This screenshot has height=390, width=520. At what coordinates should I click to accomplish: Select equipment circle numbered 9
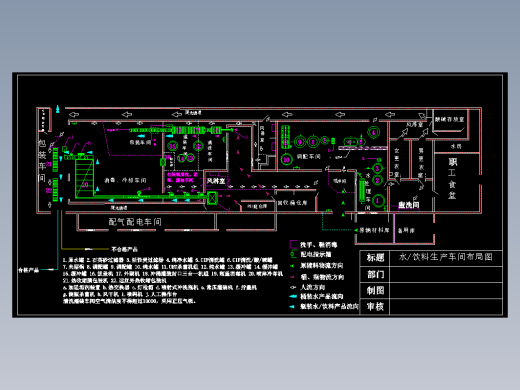[300, 142]
